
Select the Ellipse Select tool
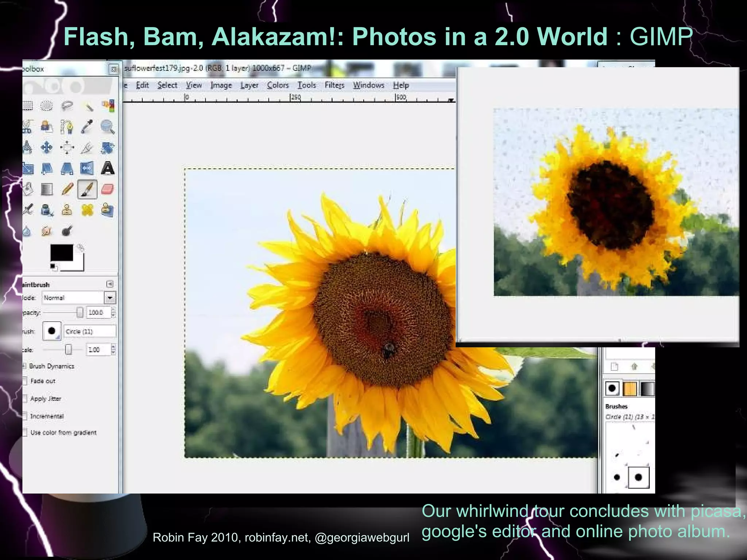pyautogui.click(x=46, y=106)
